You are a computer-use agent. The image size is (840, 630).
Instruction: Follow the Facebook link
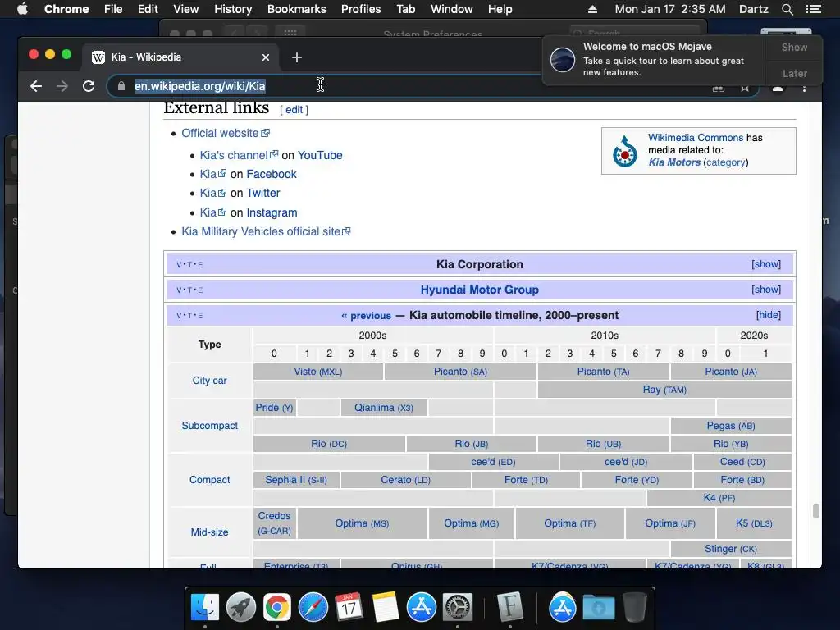coord(271,174)
